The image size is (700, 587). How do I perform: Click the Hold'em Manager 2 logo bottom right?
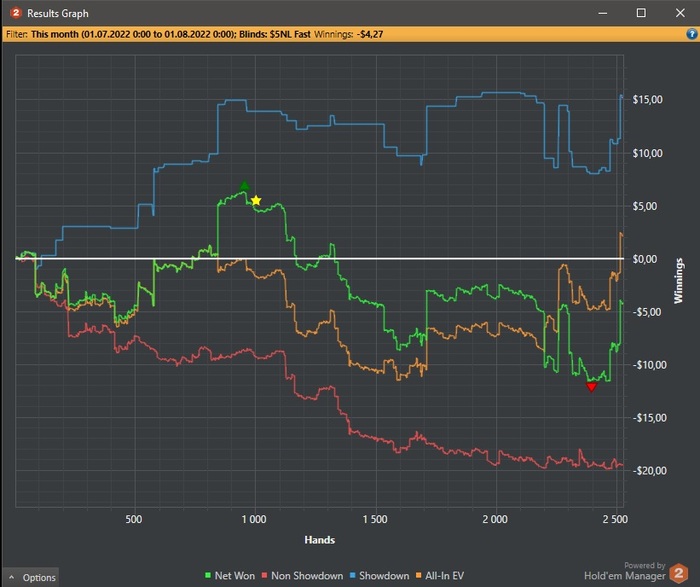(x=679, y=573)
